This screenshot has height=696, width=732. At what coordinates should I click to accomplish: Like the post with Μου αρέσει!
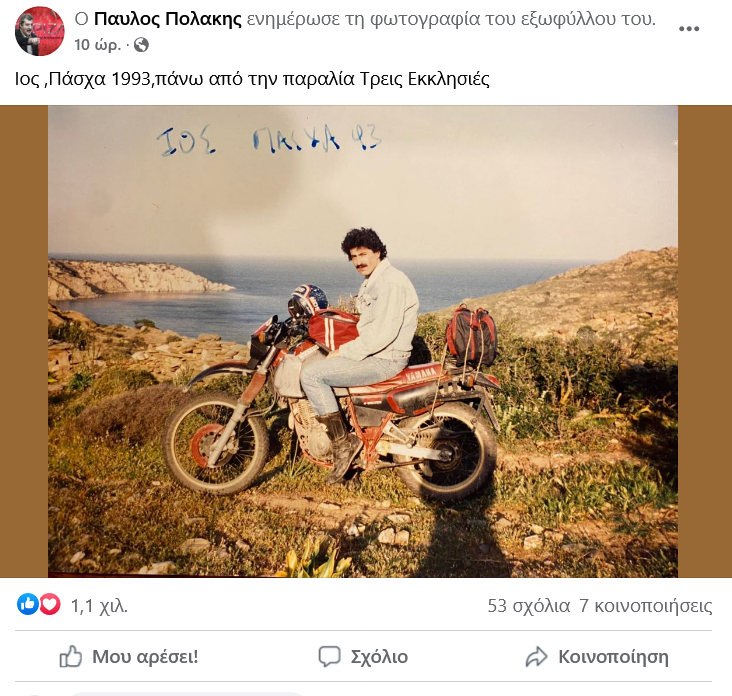tap(129, 657)
